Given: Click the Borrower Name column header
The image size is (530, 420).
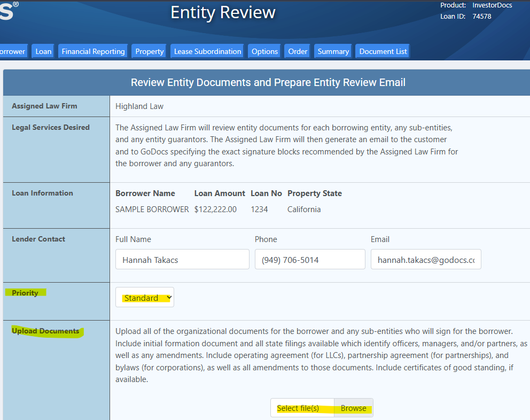Looking at the screenshot, I should coord(145,193).
